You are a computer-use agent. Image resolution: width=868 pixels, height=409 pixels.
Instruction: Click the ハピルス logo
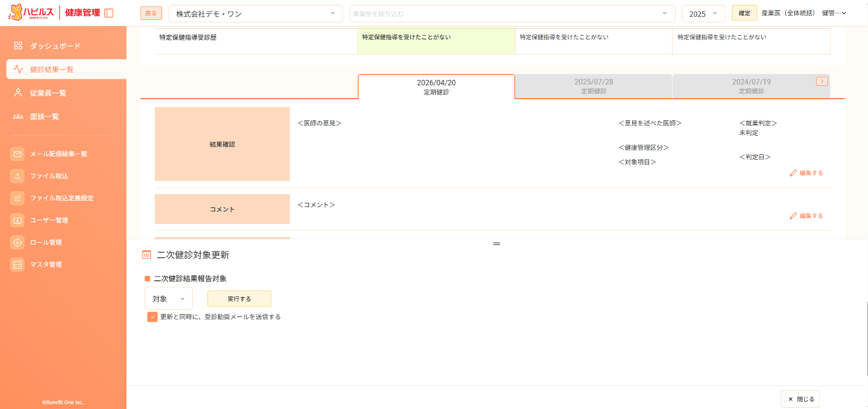pyautogui.click(x=31, y=12)
